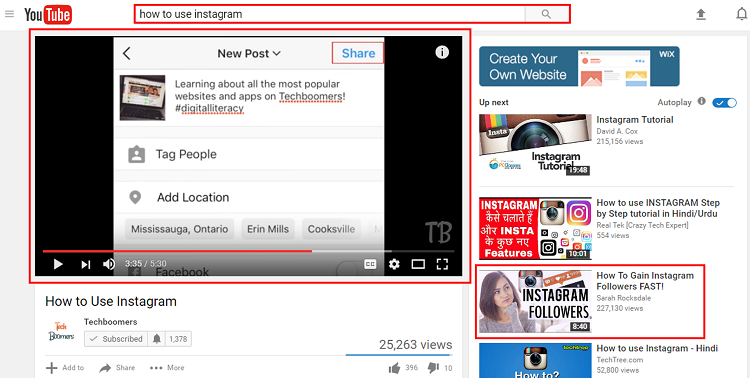Click the 3:35 / 5:30 time display
The image size is (750, 378).
[145, 264]
